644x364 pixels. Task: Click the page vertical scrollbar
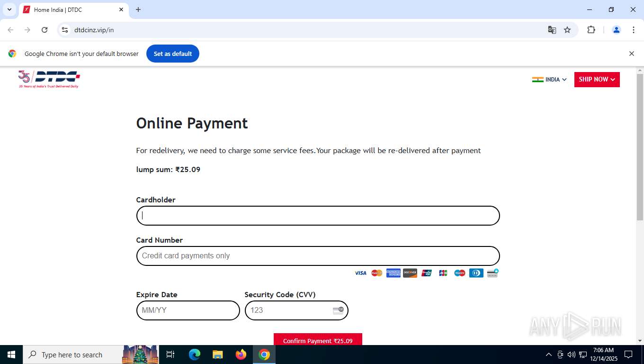tap(640, 147)
